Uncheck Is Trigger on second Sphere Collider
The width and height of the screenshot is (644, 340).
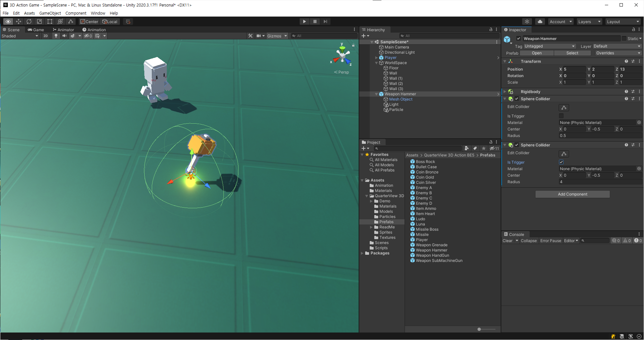pyautogui.click(x=561, y=162)
